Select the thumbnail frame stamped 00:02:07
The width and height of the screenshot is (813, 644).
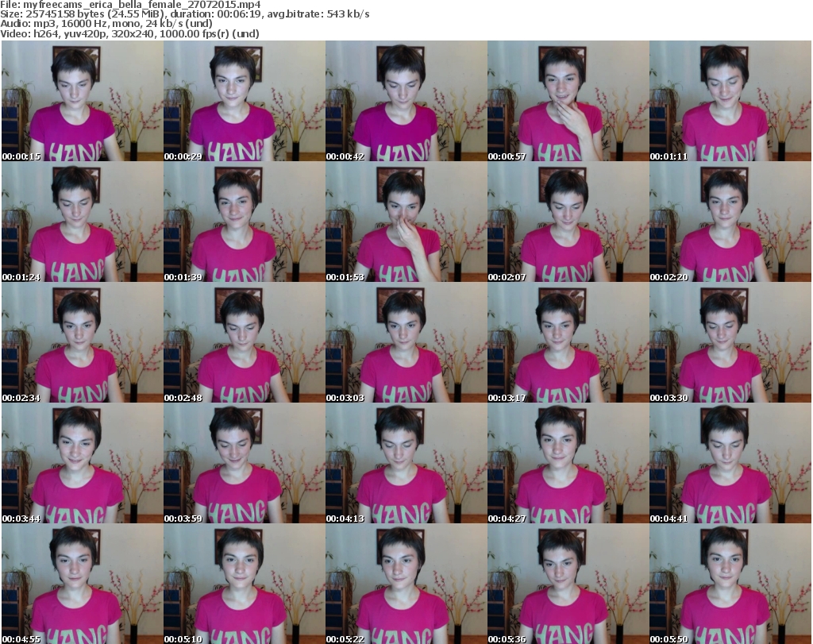click(568, 222)
